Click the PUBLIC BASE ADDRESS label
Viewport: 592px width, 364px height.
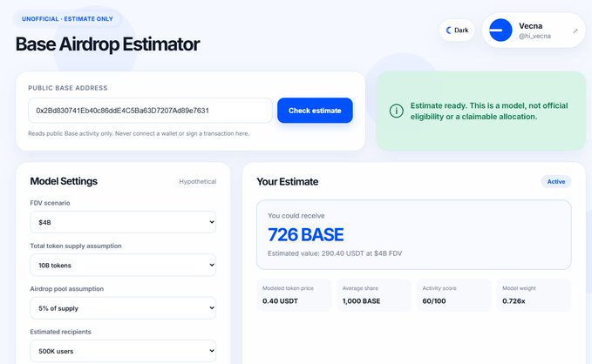click(x=68, y=88)
